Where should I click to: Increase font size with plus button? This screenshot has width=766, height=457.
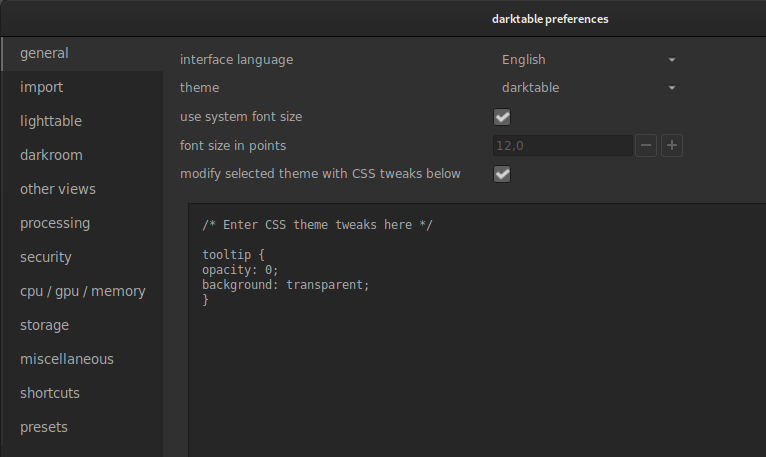(x=672, y=146)
